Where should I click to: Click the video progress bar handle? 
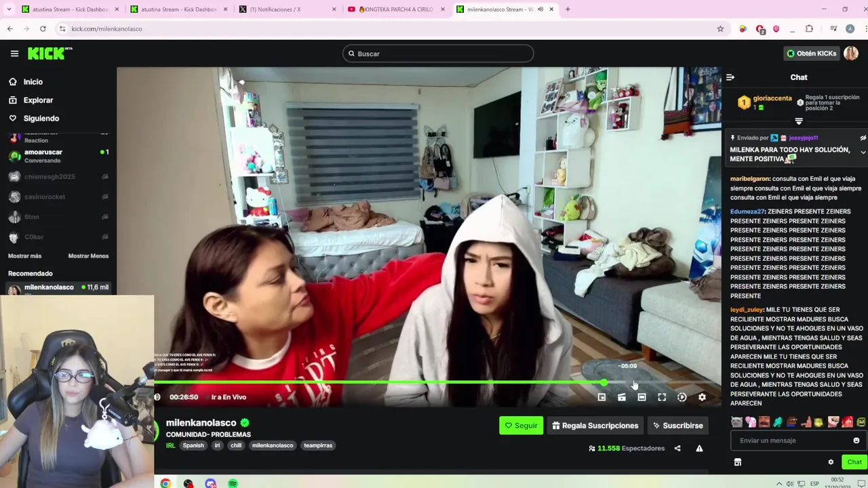coord(604,383)
